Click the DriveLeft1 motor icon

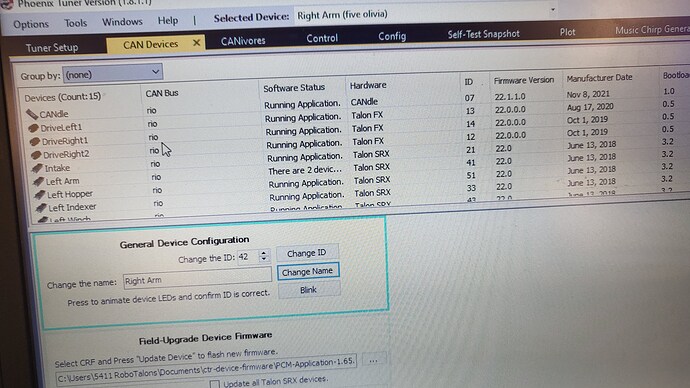33,128
